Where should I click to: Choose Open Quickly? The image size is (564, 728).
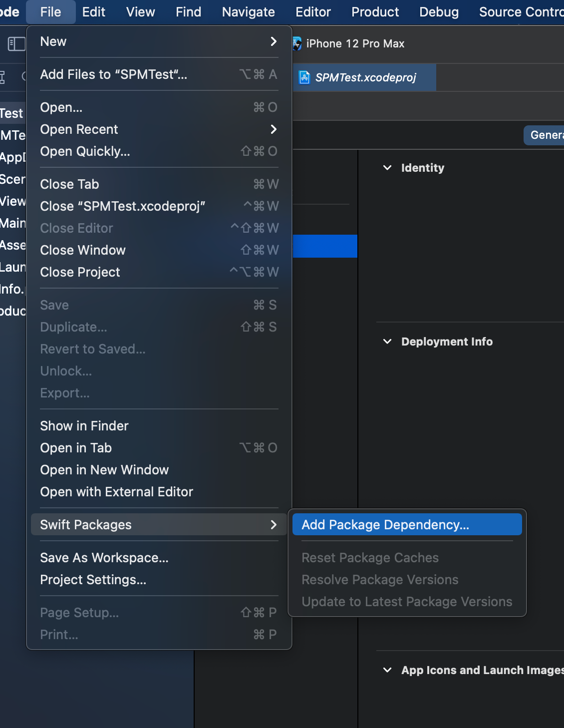(x=85, y=151)
